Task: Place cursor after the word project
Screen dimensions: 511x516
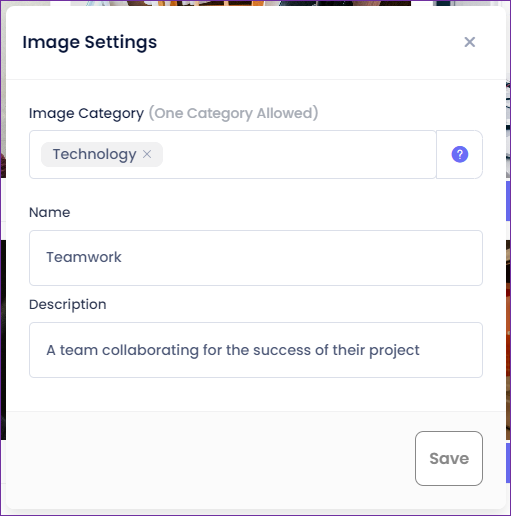Action: coord(421,350)
